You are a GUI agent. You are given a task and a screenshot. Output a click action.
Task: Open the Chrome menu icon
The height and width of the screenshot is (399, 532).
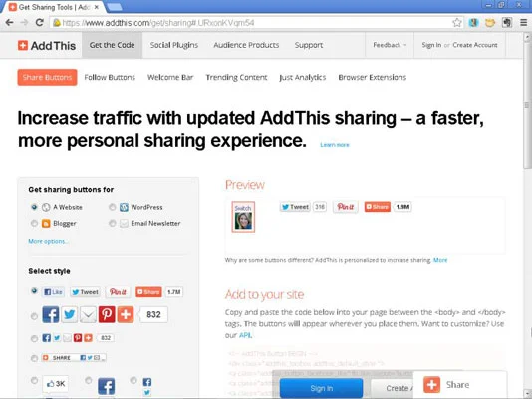[x=523, y=23]
